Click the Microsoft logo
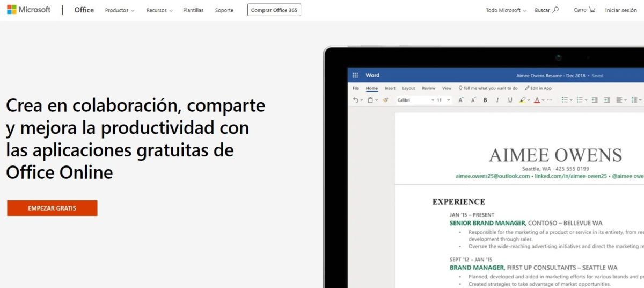Image resolution: width=644 pixels, height=288 pixels. pyautogui.click(x=28, y=10)
